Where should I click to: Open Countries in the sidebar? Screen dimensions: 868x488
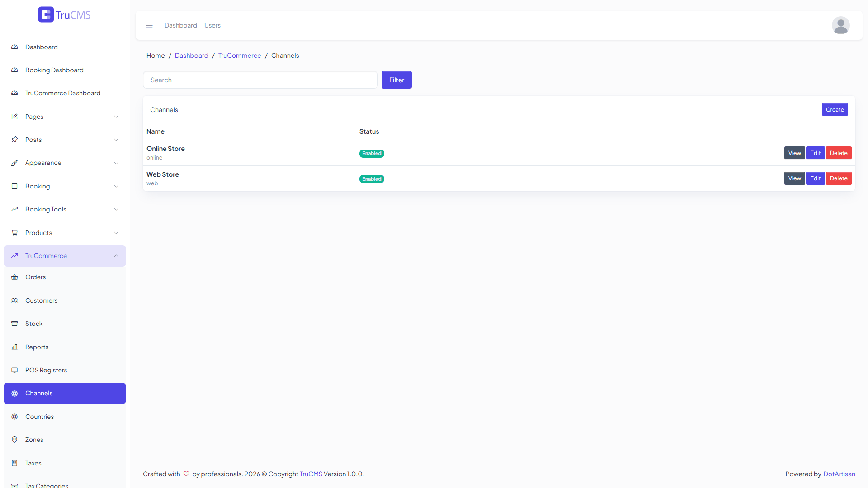(65, 417)
